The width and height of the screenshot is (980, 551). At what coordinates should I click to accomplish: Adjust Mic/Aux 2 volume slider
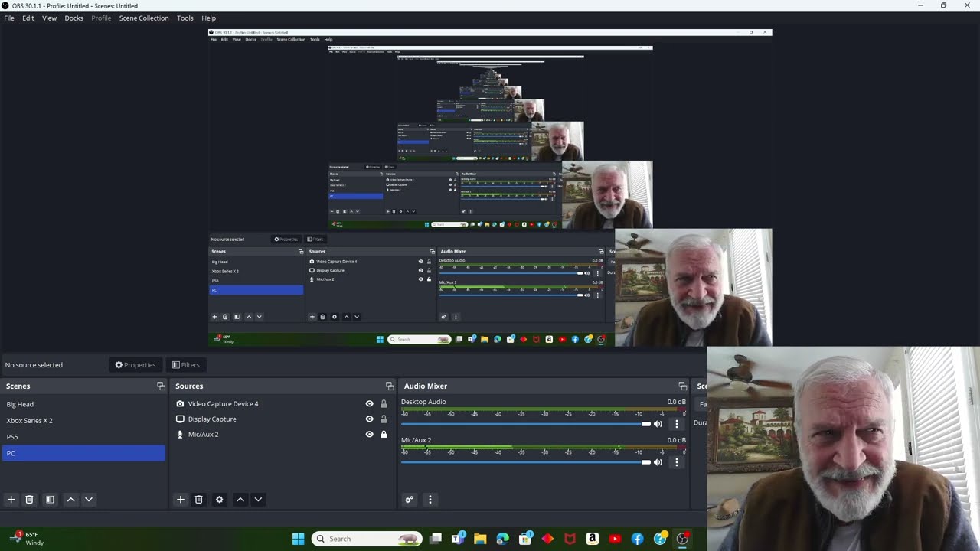526,462
